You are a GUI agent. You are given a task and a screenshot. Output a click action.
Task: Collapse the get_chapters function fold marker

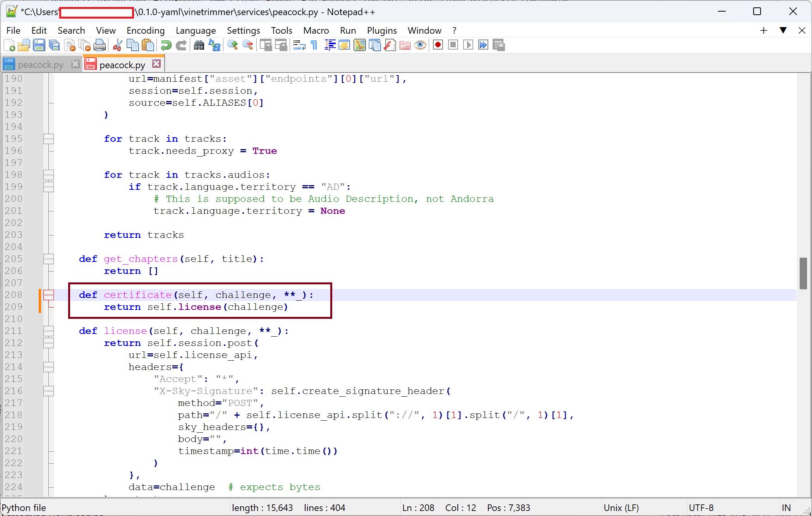coord(48,259)
